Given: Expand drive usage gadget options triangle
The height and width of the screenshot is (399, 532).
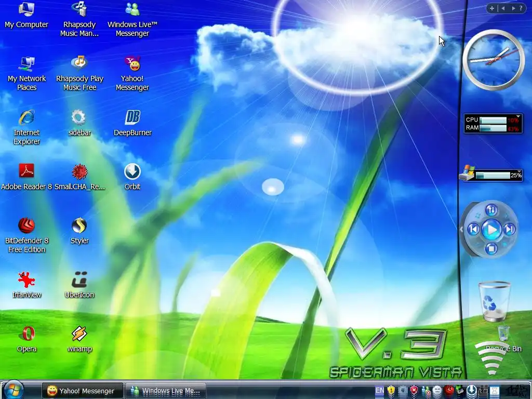Looking at the screenshot, I should [519, 171].
